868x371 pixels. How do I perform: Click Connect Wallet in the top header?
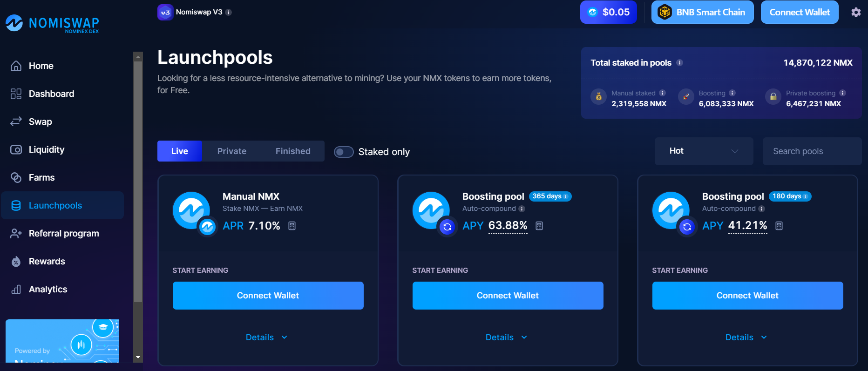800,12
